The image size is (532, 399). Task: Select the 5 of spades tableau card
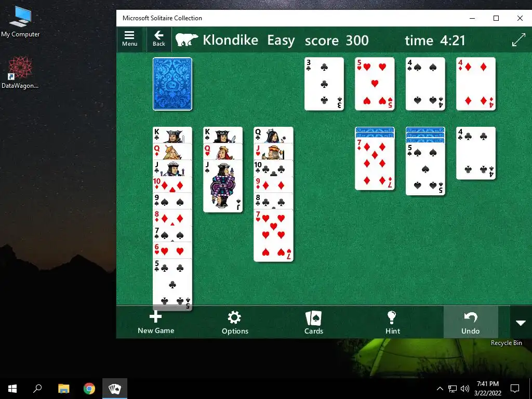coord(425,169)
